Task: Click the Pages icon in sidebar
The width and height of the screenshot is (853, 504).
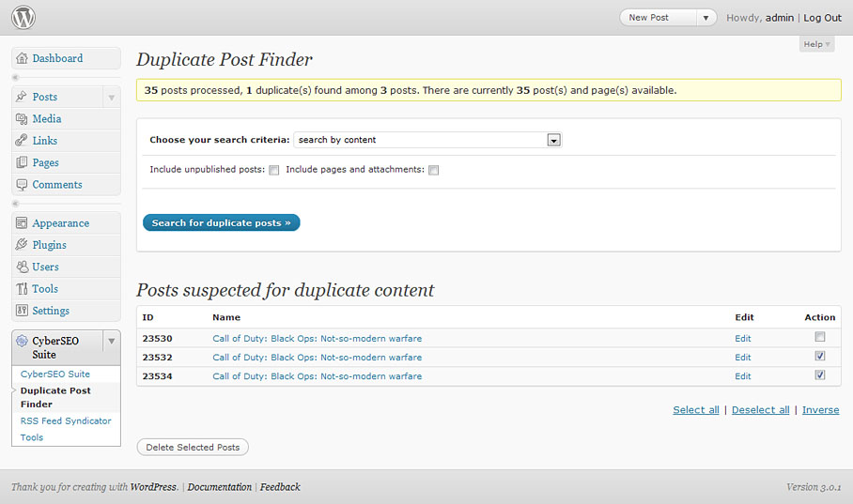Action: click(x=22, y=162)
